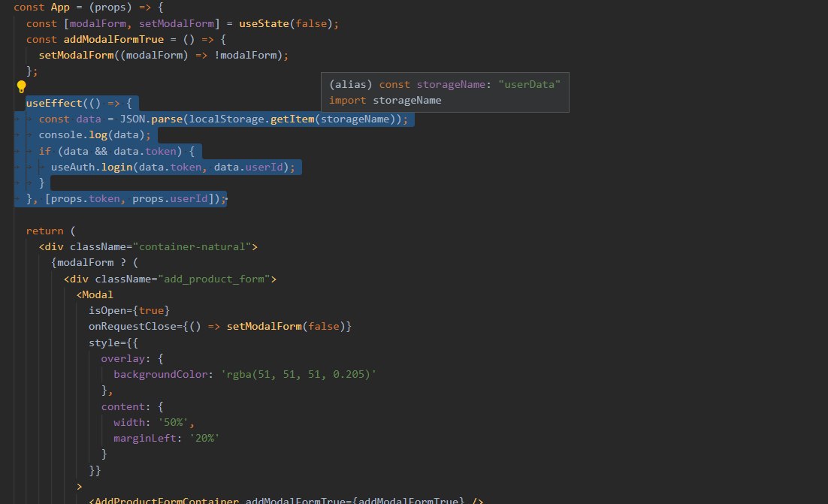Click 'onRequestClose' prop name
This screenshot has height=504, width=828.
coord(132,326)
